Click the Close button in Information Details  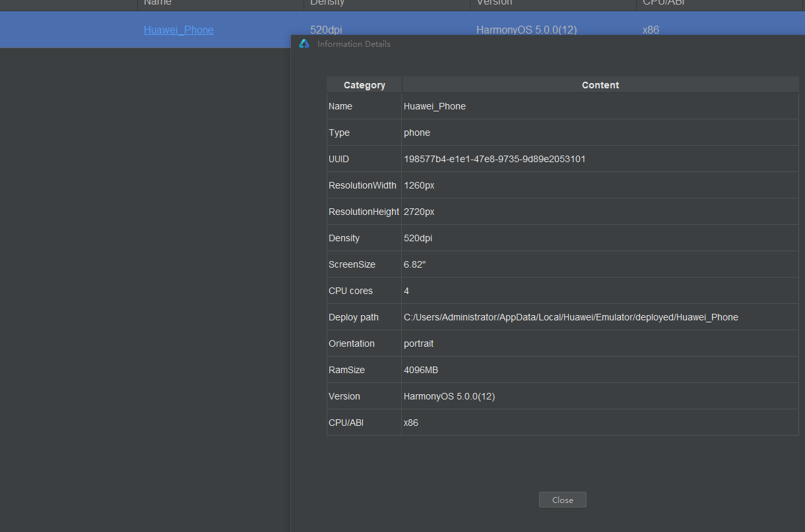coord(562,500)
